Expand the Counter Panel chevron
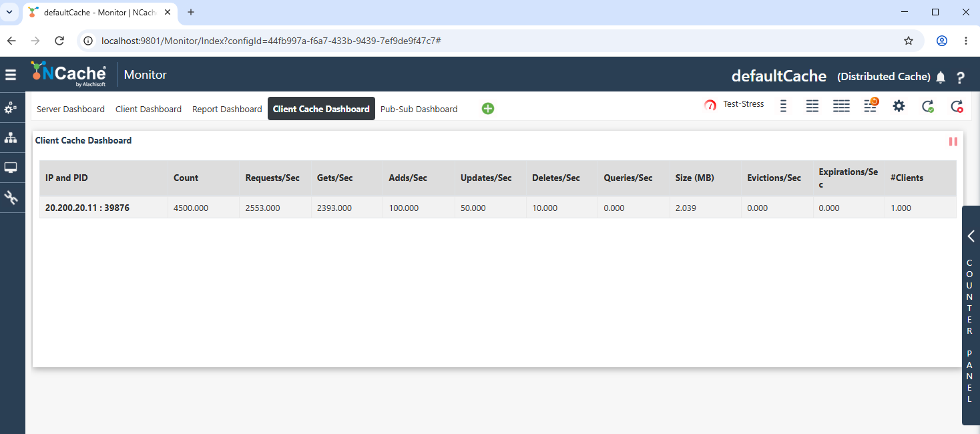The image size is (980, 434). [971, 236]
